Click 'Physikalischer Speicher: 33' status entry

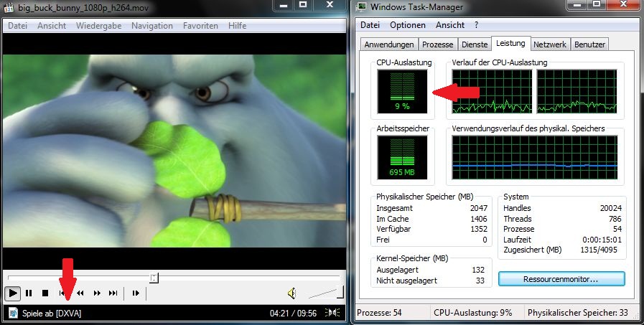(577, 313)
